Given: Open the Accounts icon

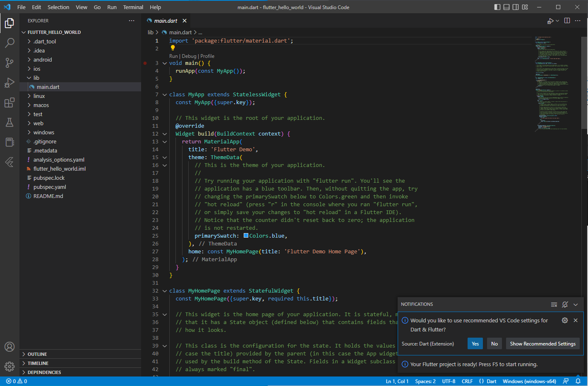Looking at the screenshot, I should pos(10,347).
